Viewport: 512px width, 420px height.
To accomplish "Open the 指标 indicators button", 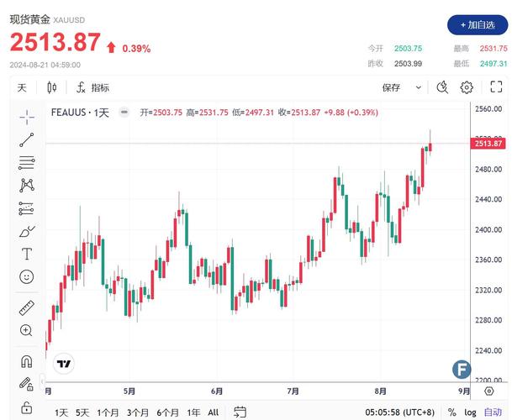I will [x=92, y=87].
